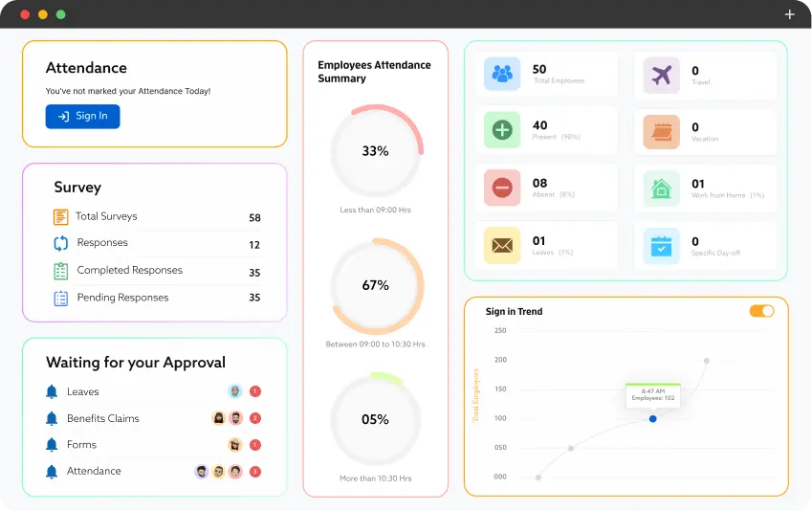Viewport: 812px width, 511px height.
Task: Click the 33% attendance progress ring
Action: point(375,151)
